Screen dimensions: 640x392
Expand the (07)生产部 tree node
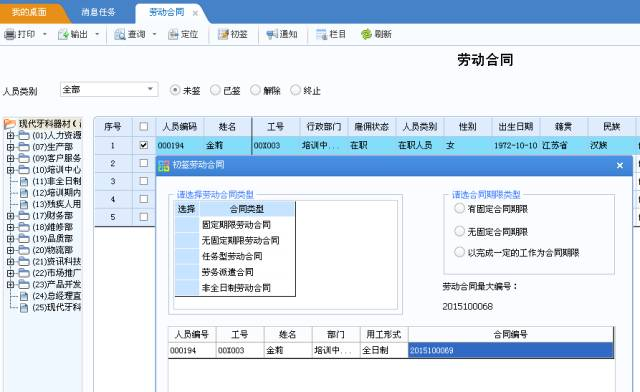pos(11,147)
